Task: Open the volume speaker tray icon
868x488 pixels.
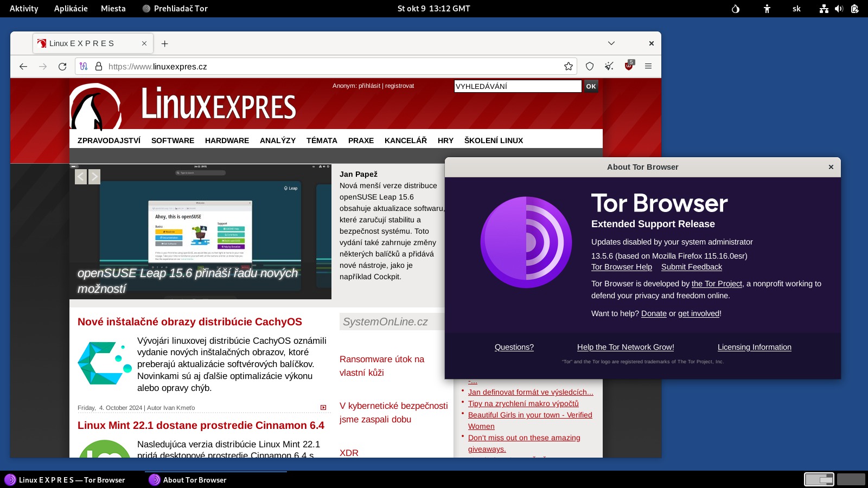Action: (839, 9)
